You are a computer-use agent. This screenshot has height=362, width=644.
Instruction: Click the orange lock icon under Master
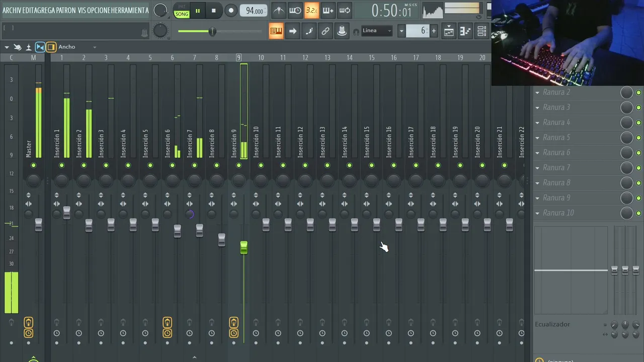[x=29, y=322]
